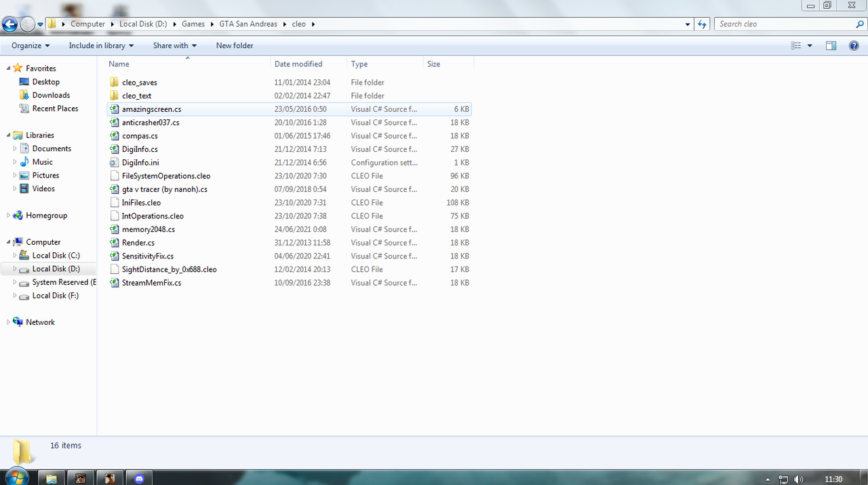
Task: Refresh the cleo folder view
Action: (x=703, y=24)
